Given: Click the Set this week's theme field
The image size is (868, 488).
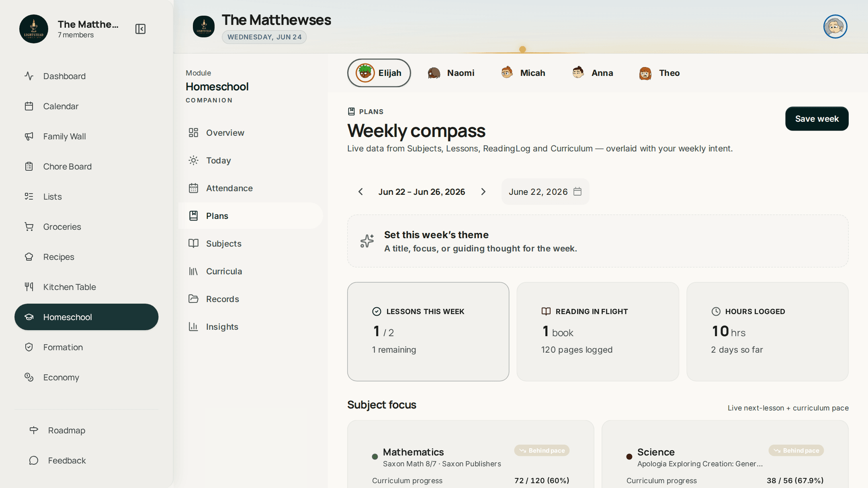Looking at the screenshot, I should click(x=598, y=241).
